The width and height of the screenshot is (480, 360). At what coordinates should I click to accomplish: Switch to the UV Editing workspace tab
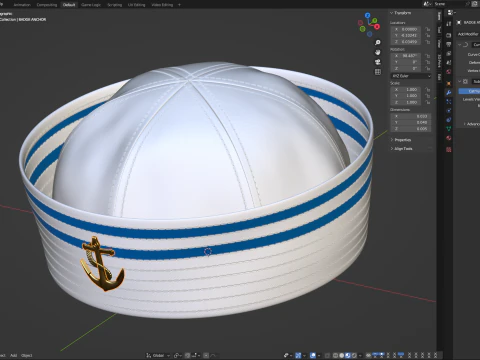click(x=137, y=5)
